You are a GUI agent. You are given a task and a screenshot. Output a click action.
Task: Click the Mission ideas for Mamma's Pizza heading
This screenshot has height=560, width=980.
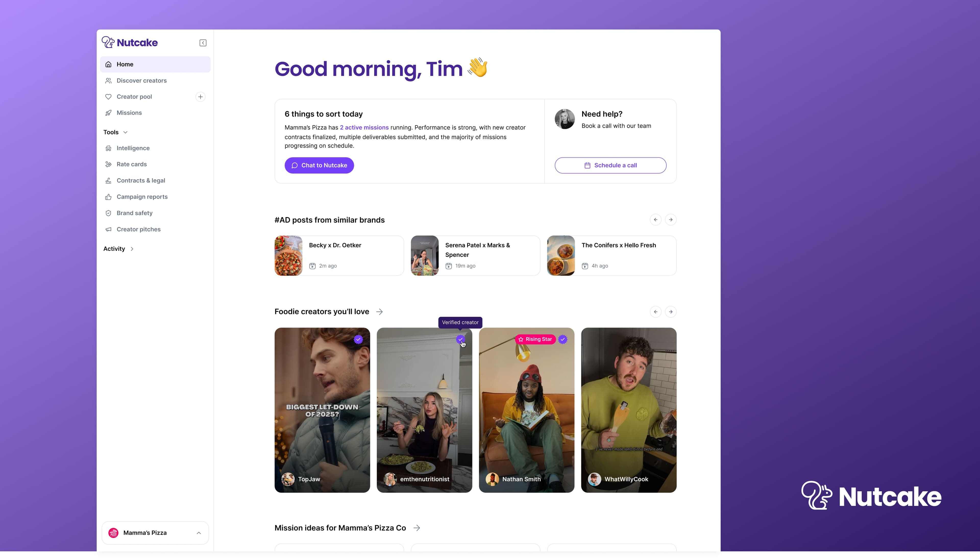click(x=340, y=528)
